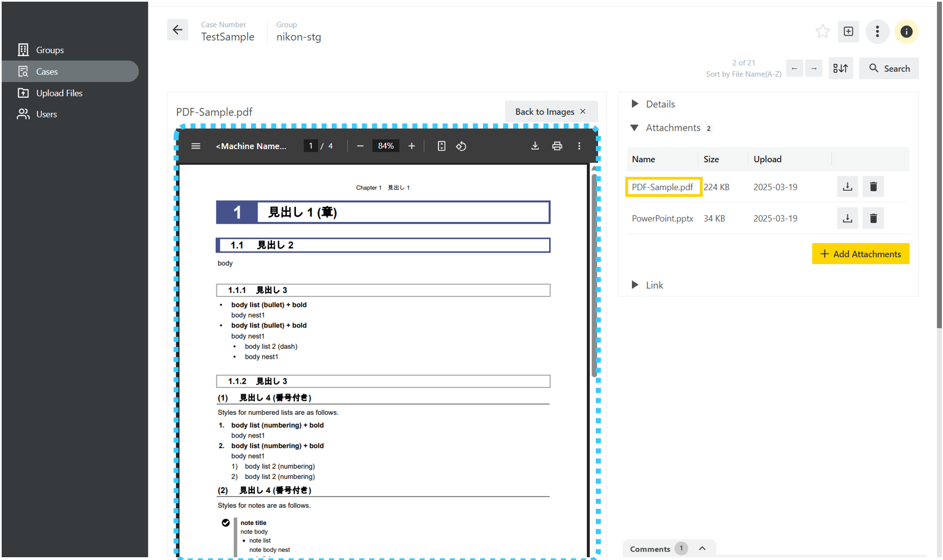Open the sort order options
Viewport: 943px width, 560px height.
(x=841, y=68)
